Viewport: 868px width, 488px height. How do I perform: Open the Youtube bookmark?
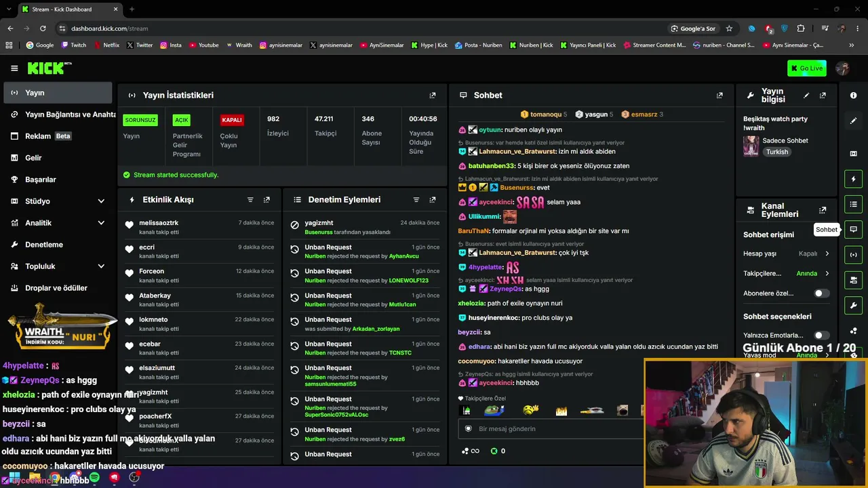pyautogui.click(x=204, y=45)
